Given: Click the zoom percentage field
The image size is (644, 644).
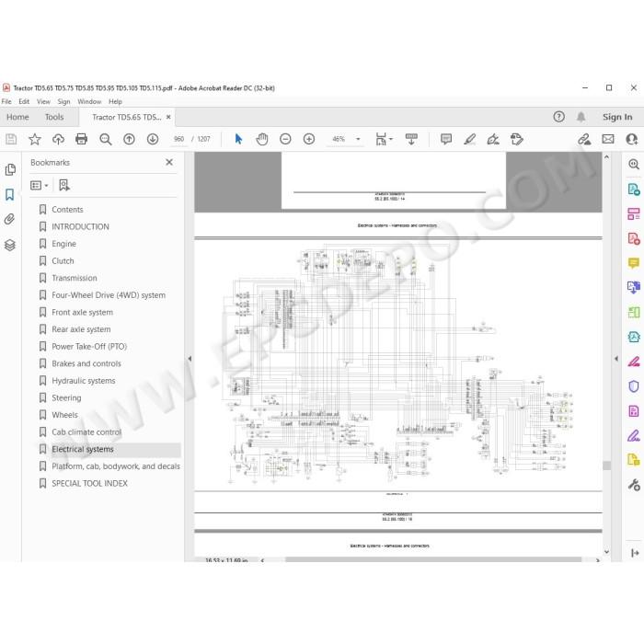Looking at the screenshot, I should (x=339, y=139).
